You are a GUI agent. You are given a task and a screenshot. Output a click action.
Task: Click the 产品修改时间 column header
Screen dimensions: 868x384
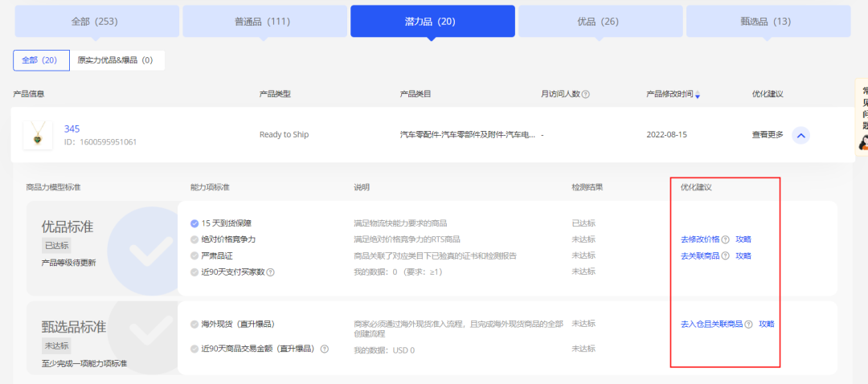coord(669,94)
